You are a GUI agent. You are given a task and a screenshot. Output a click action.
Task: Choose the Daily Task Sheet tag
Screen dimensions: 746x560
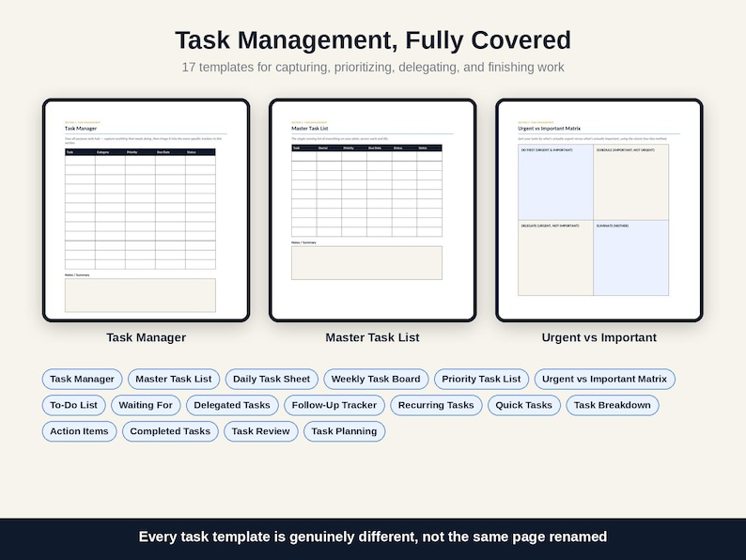[x=272, y=380]
